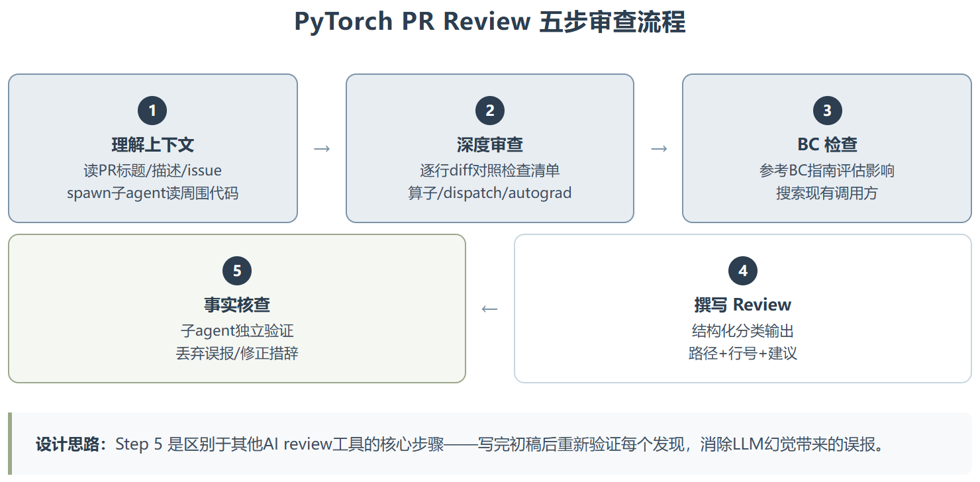
Task: Click the line "子agent独立验证"
Action: 237,330
